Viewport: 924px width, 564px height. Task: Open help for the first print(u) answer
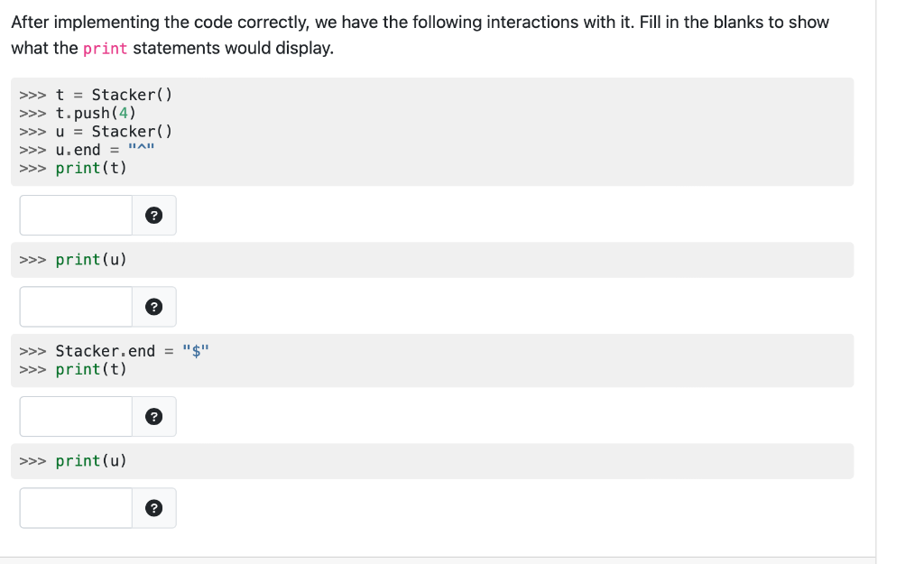(x=153, y=307)
